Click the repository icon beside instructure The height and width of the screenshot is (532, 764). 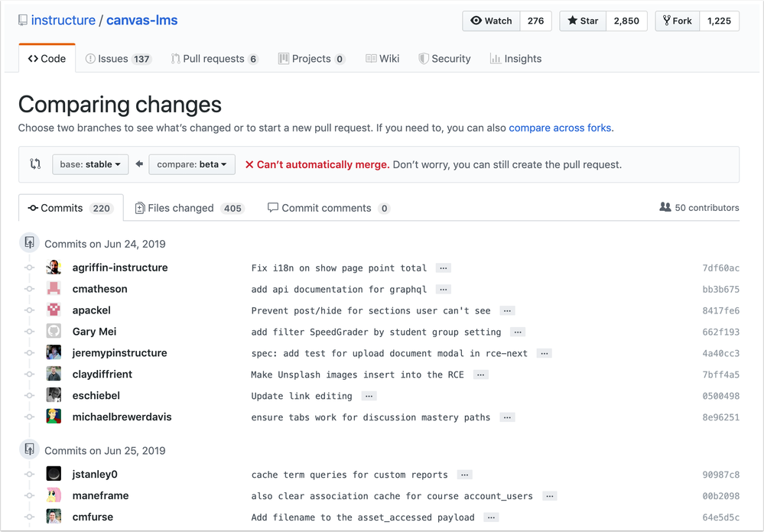(23, 21)
